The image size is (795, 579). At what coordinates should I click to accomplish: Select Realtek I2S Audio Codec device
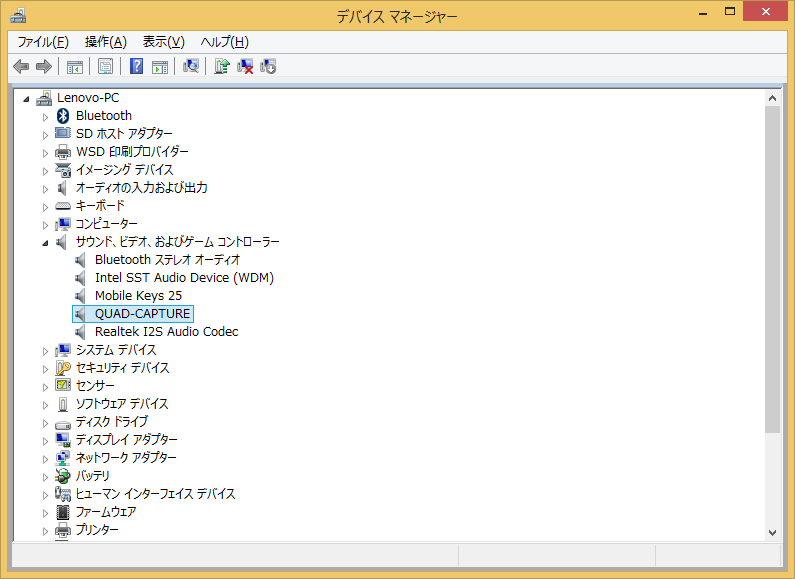[166, 332]
